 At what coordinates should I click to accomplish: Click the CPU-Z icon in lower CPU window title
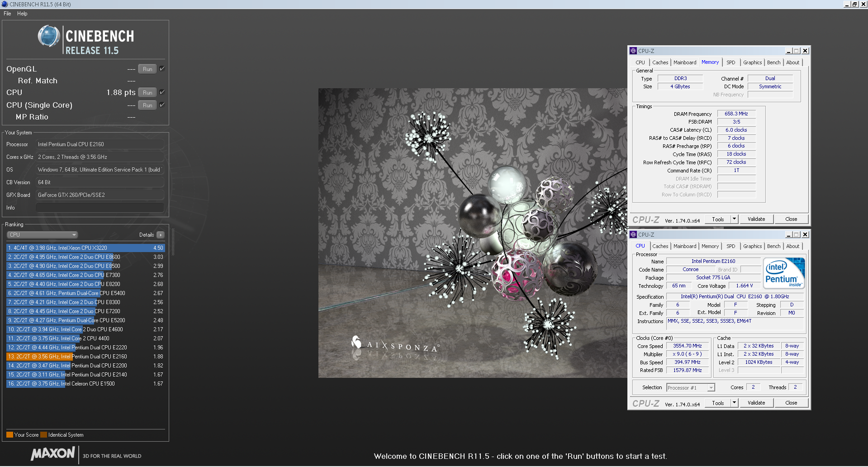coord(633,234)
